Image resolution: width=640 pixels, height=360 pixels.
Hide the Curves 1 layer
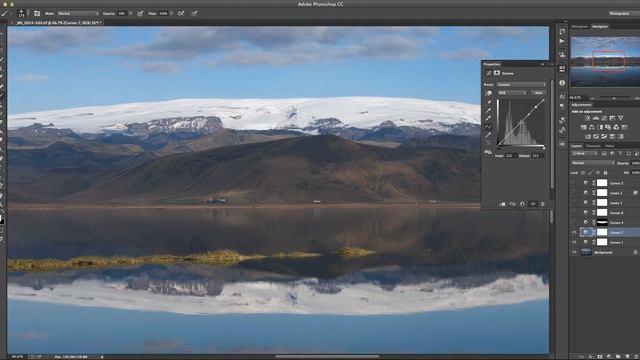coord(574,242)
